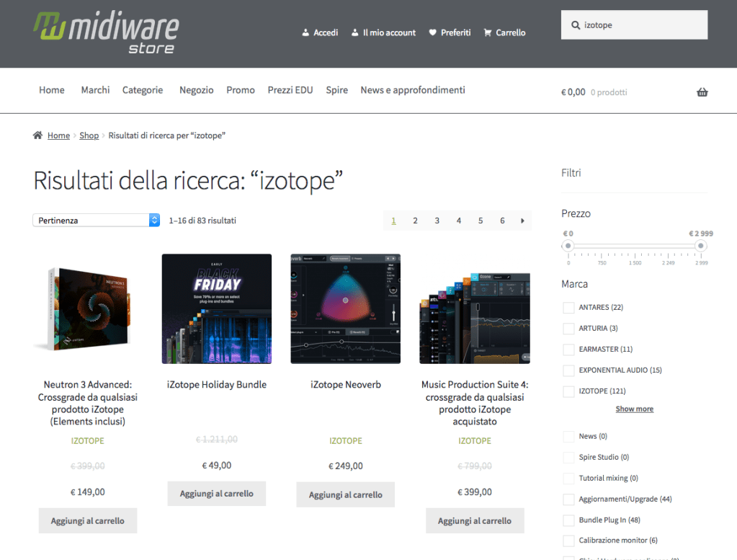Click the search magnifier icon

[576, 25]
